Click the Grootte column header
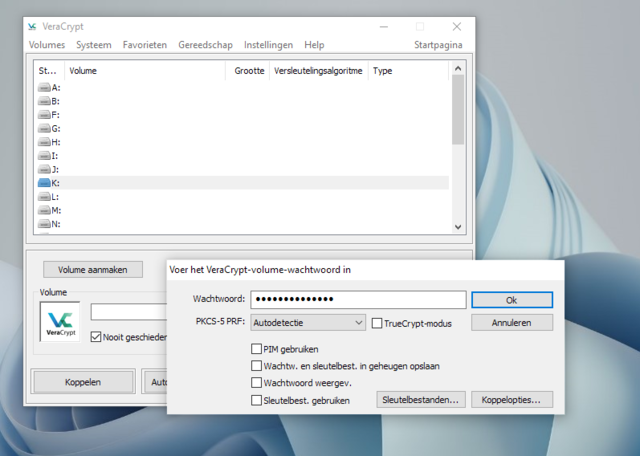 click(x=248, y=71)
